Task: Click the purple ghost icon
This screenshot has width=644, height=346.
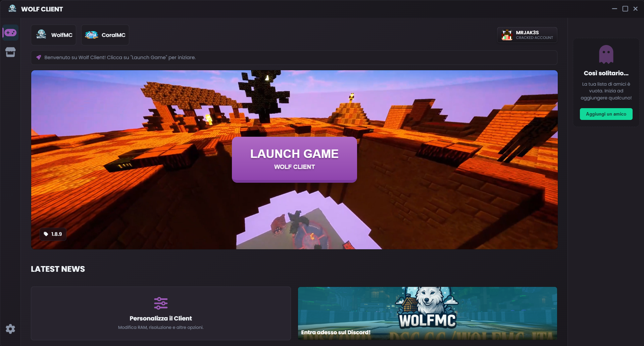Action: (606, 54)
